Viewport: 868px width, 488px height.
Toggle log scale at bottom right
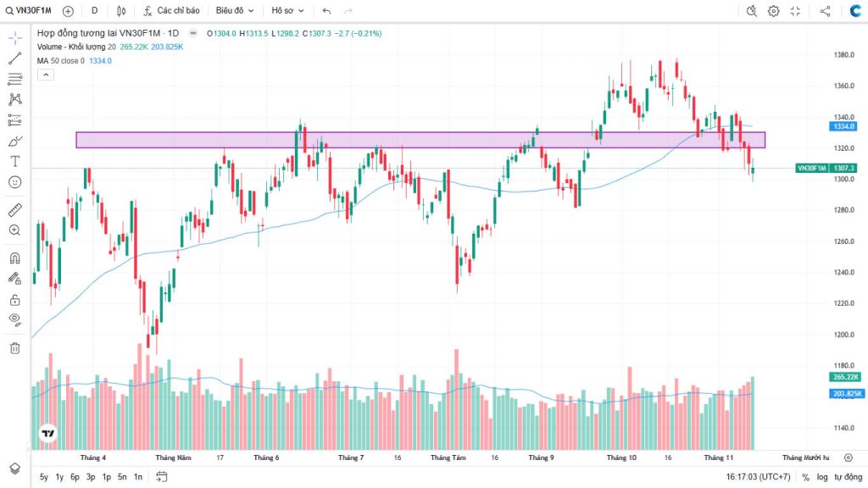[822, 477]
